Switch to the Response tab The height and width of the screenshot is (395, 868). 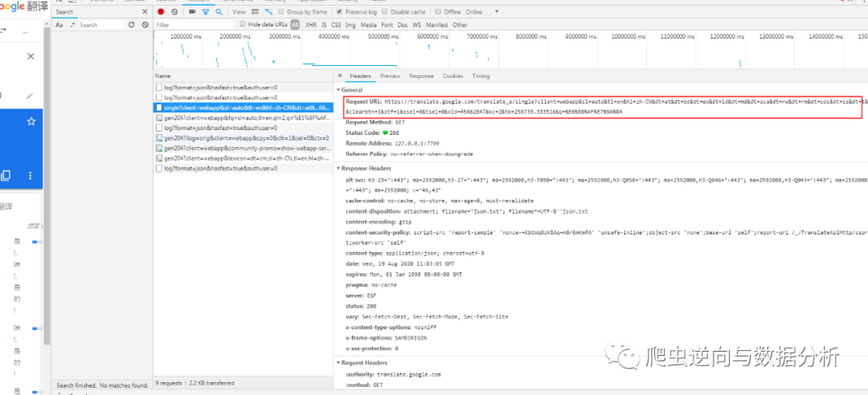pyautogui.click(x=421, y=75)
